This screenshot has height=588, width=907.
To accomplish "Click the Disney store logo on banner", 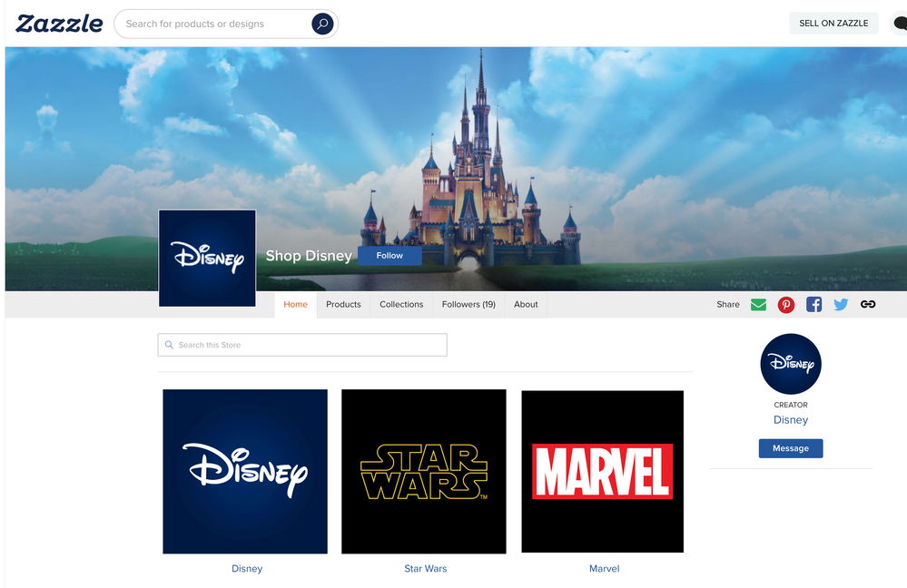I will pos(207,258).
